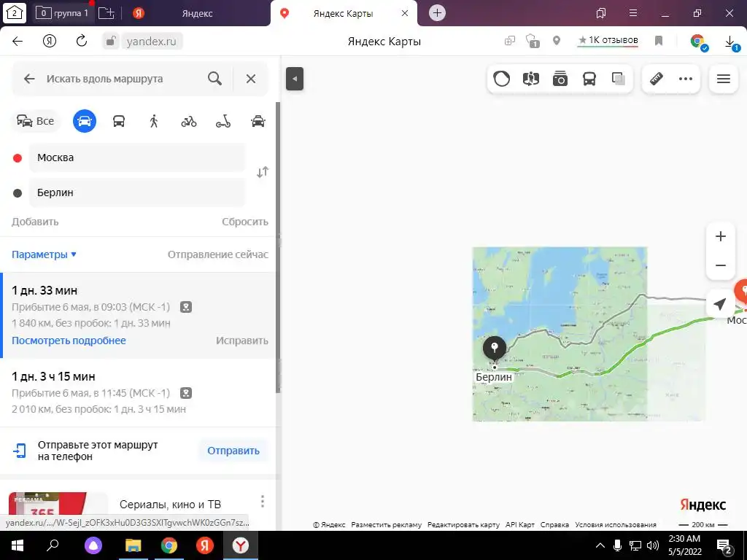Open more map tools (three dots)

(x=686, y=79)
